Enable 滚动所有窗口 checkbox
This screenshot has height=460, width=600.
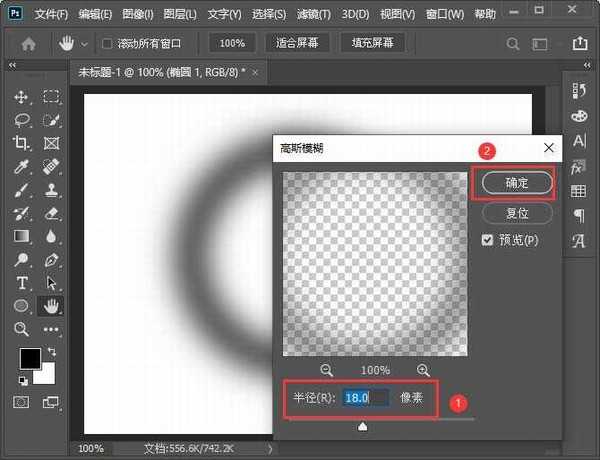tap(108, 44)
